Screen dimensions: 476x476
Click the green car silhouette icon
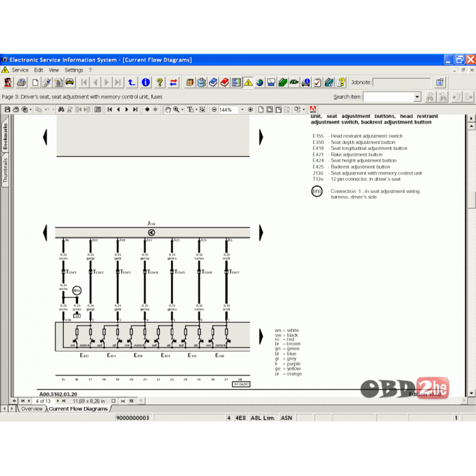tap(294, 82)
